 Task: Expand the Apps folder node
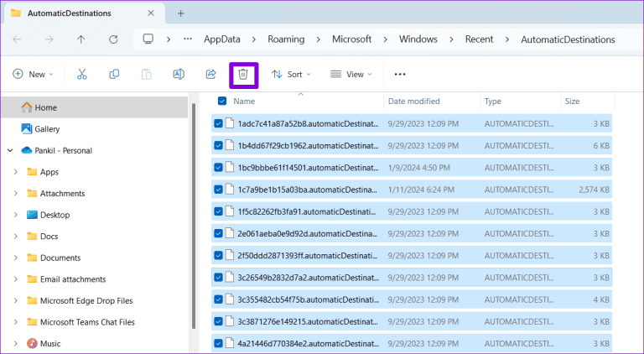(x=16, y=172)
